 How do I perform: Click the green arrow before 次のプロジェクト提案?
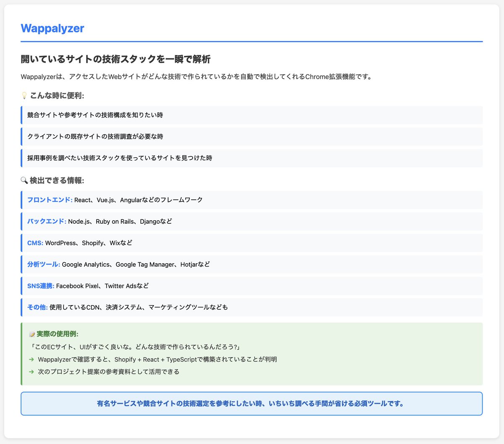click(x=31, y=372)
